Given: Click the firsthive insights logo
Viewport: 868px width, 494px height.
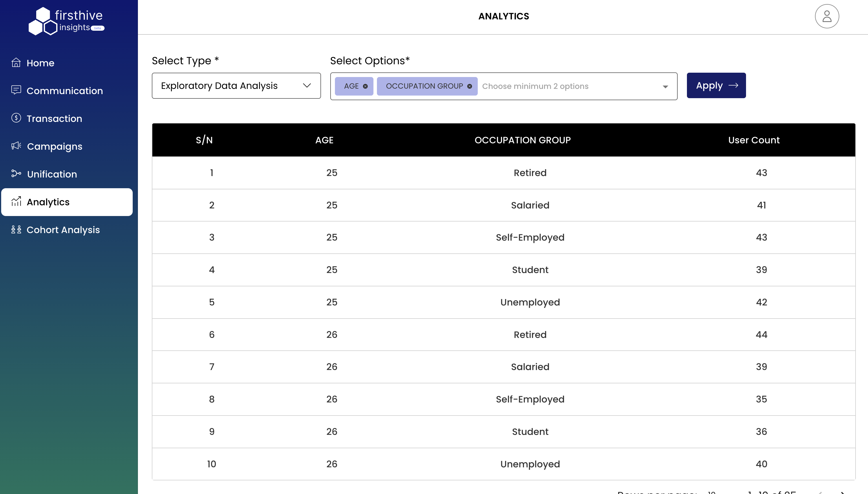Looking at the screenshot, I should [x=67, y=21].
